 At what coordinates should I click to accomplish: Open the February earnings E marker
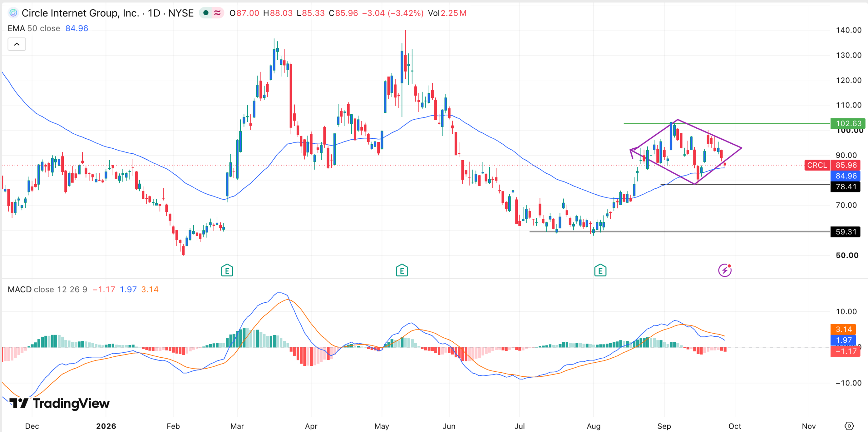click(x=227, y=270)
